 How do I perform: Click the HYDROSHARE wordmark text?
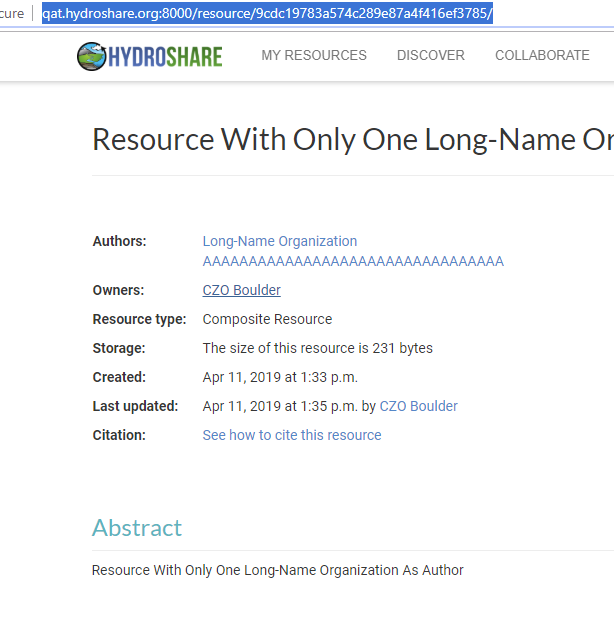click(x=165, y=56)
